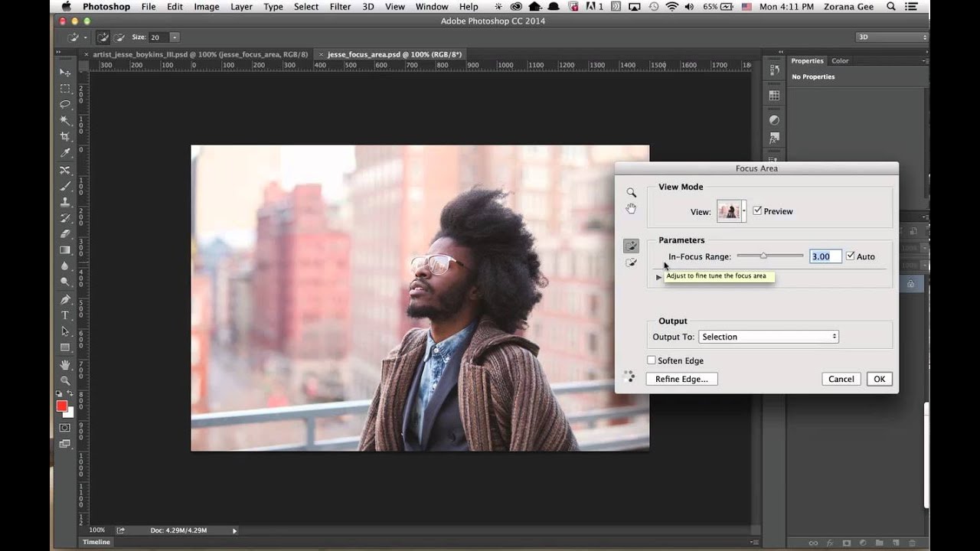Open the Output To dropdown
The height and width of the screenshot is (551, 980).
(768, 337)
